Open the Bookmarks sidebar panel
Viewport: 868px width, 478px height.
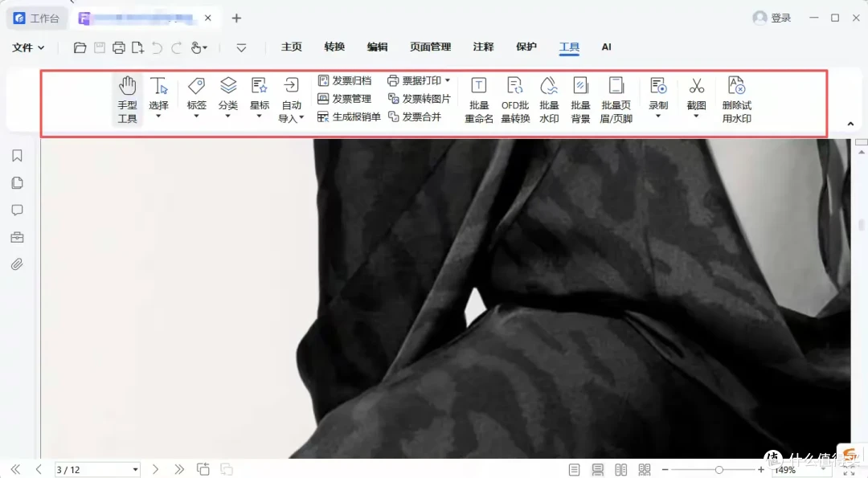click(x=17, y=156)
